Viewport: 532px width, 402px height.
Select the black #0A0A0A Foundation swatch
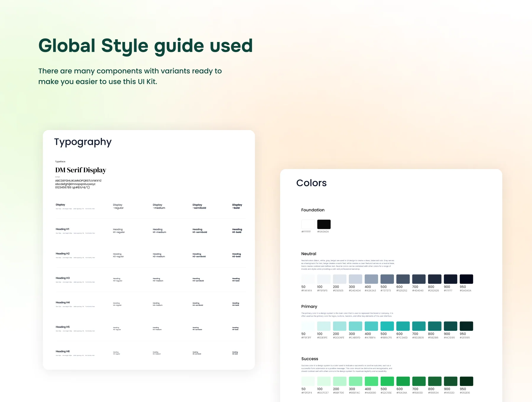(324, 224)
